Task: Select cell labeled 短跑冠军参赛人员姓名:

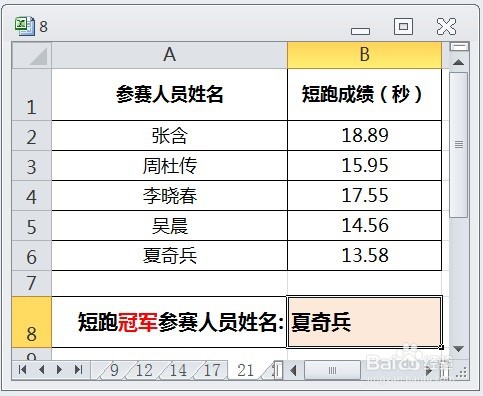Action: click(169, 322)
